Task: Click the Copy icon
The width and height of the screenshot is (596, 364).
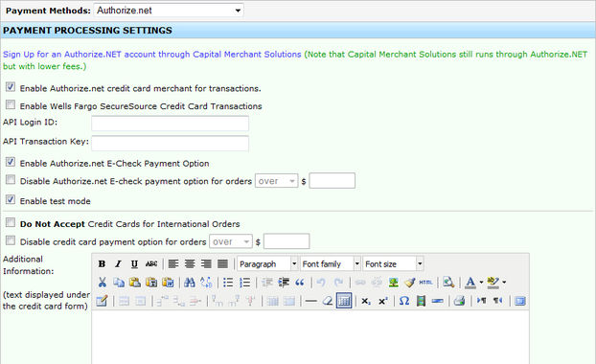Action: pos(119,282)
